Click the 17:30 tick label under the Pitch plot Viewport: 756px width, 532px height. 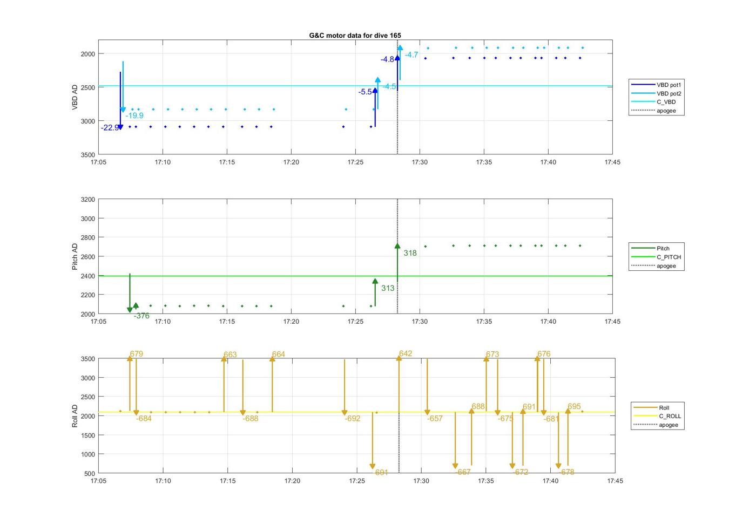pyautogui.click(x=420, y=321)
